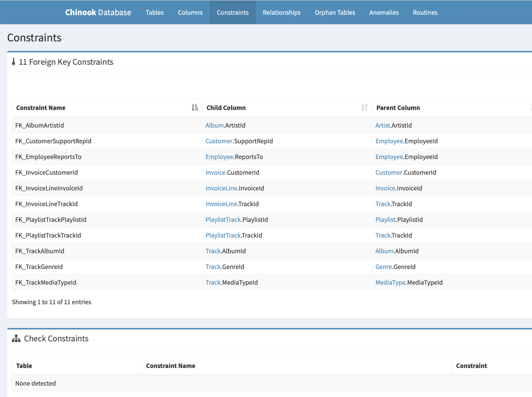Click the Check Constraints 'Constraint Name' column header

click(297, 366)
